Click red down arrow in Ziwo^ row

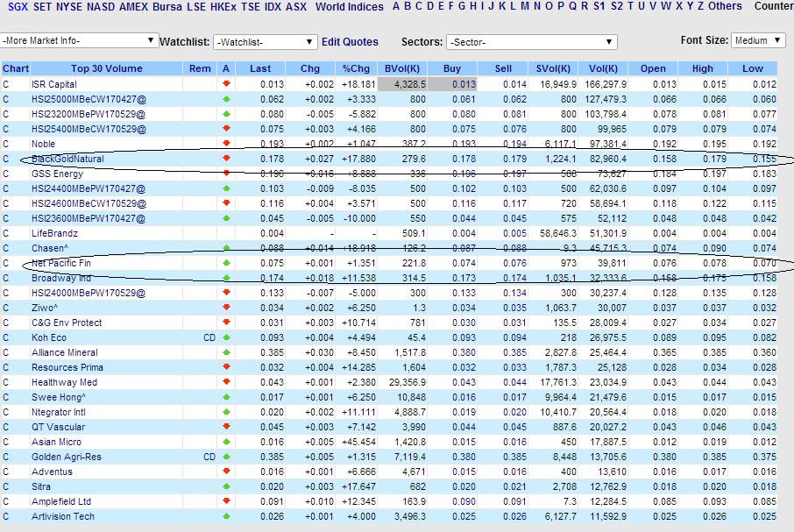226,308
